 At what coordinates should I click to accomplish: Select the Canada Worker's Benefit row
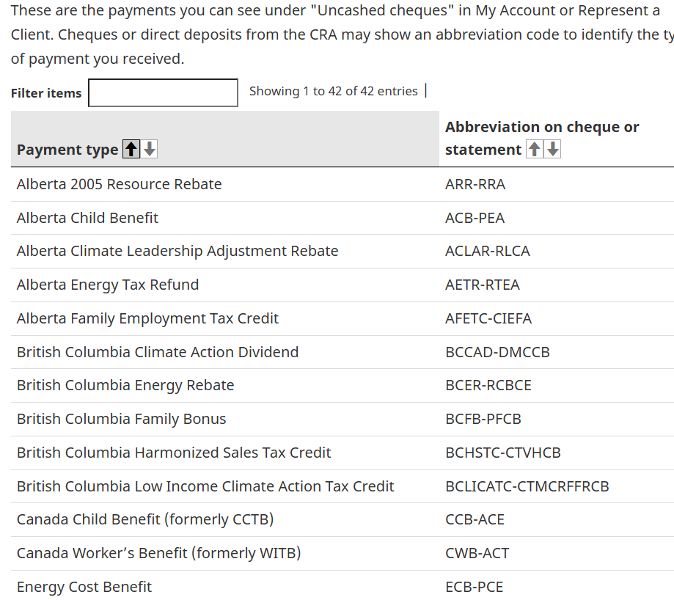click(x=159, y=553)
